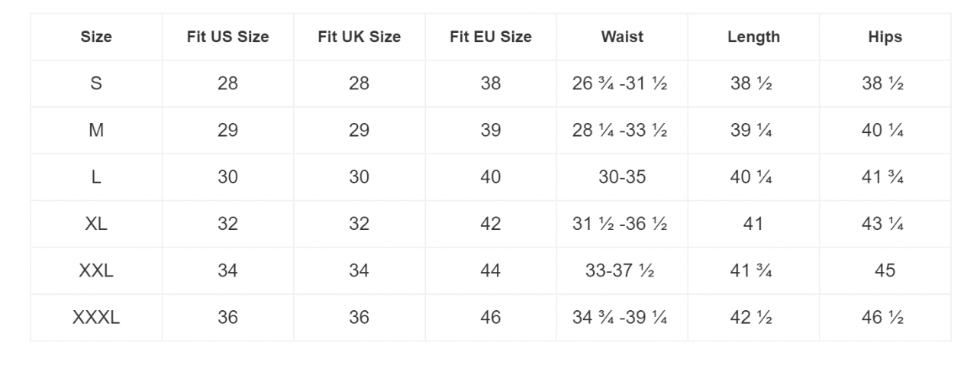Select the S size row label

coord(96,84)
